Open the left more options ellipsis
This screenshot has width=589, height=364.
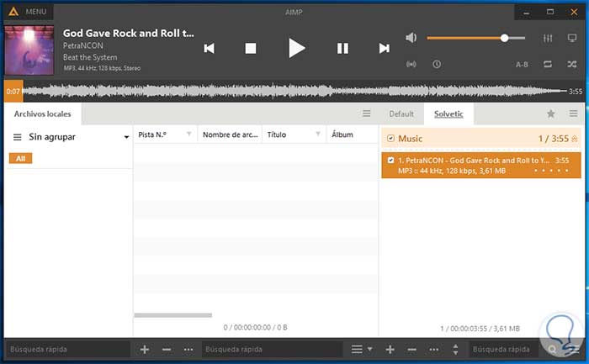pyautogui.click(x=188, y=350)
